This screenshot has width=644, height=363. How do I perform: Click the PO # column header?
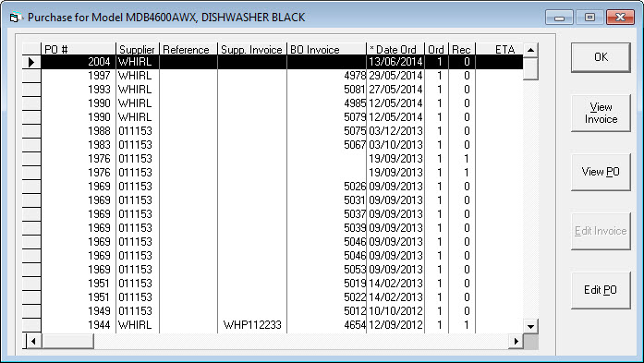[x=79, y=49]
